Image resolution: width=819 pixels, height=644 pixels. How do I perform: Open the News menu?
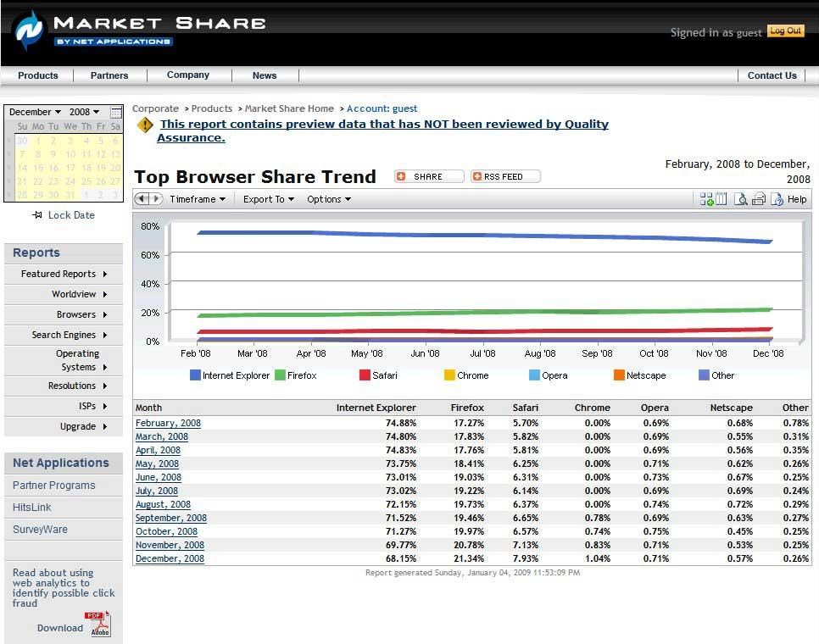[x=265, y=75]
